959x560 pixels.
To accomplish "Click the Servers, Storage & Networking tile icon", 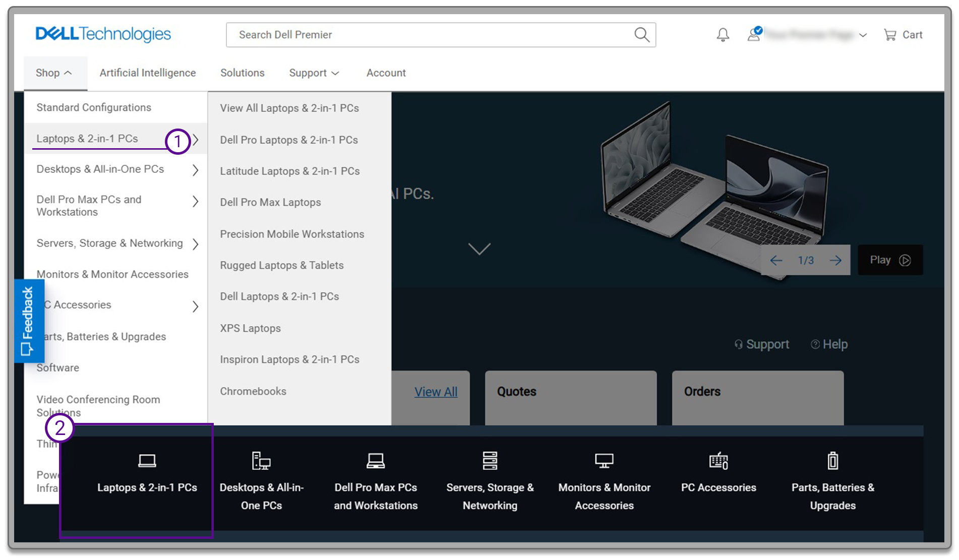I will (490, 461).
